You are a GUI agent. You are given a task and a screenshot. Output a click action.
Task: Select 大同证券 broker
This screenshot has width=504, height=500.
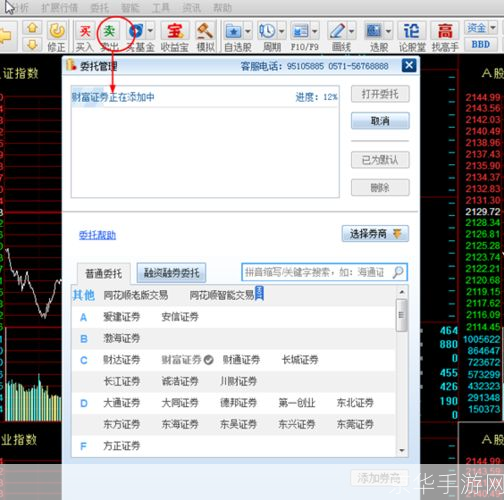tap(180, 403)
